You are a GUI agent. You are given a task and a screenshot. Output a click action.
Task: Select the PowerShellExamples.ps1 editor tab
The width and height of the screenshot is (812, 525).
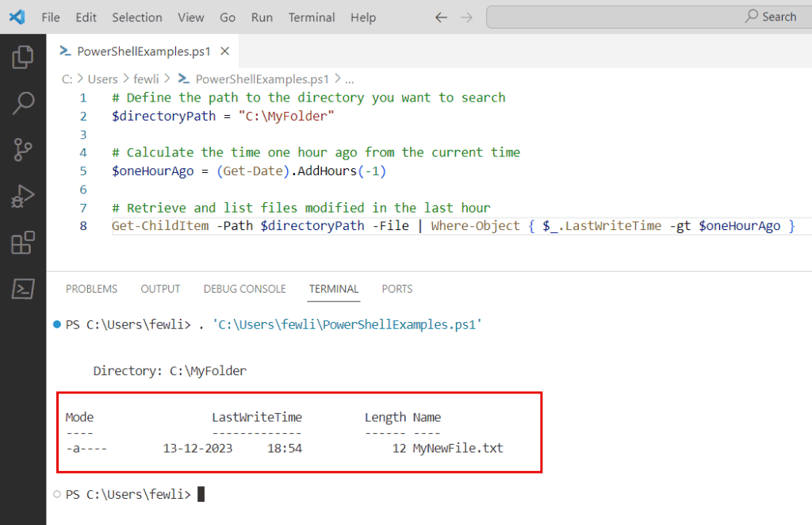tap(144, 52)
